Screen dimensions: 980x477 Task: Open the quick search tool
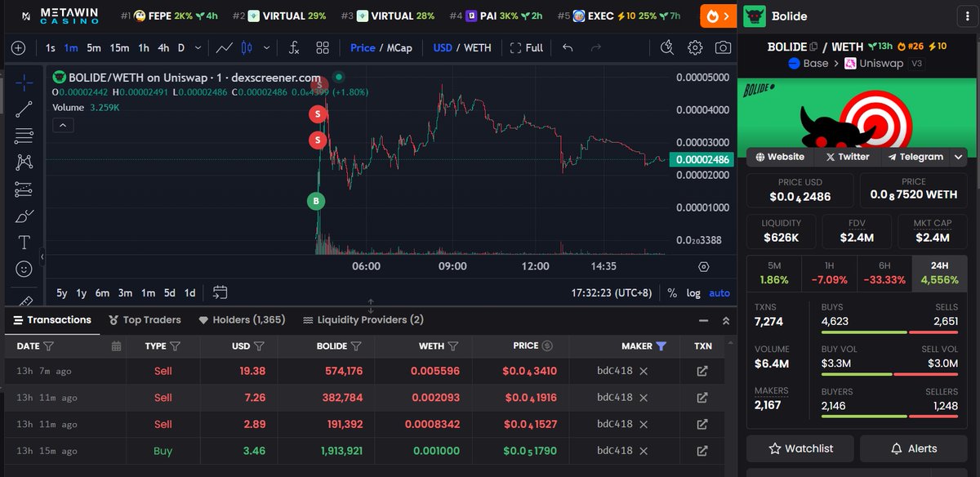coord(667,47)
